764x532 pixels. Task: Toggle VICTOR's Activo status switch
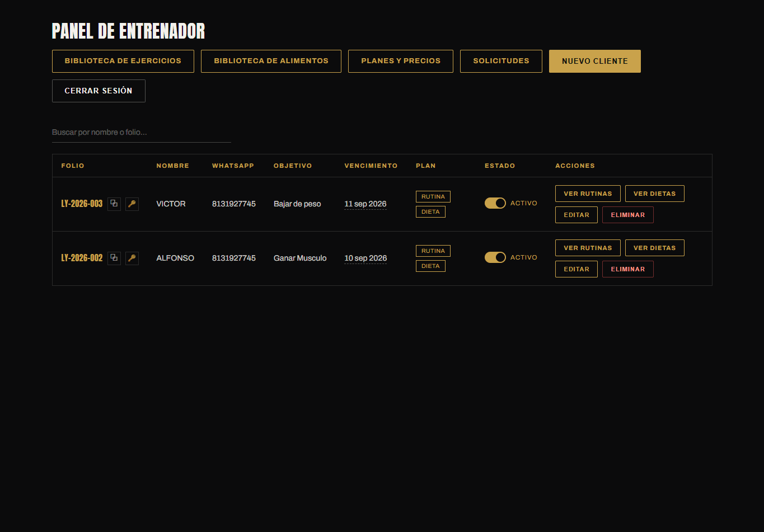click(495, 203)
